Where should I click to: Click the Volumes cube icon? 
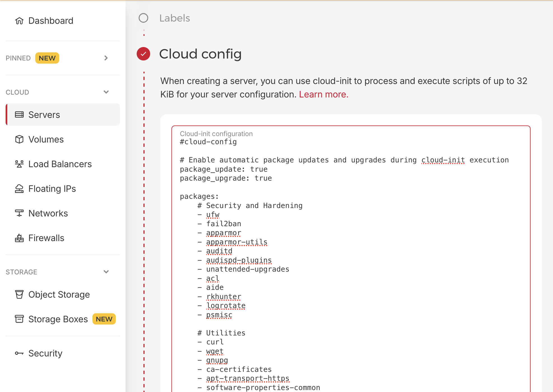pyautogui.click(x=19, y=139)
